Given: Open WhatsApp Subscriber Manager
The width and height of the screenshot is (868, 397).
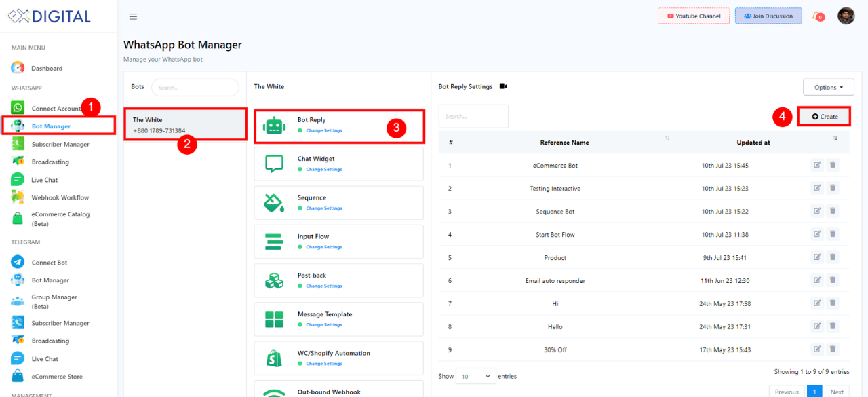Looking at the screenshot, I should pyautogui.click(x=60, y=144).
